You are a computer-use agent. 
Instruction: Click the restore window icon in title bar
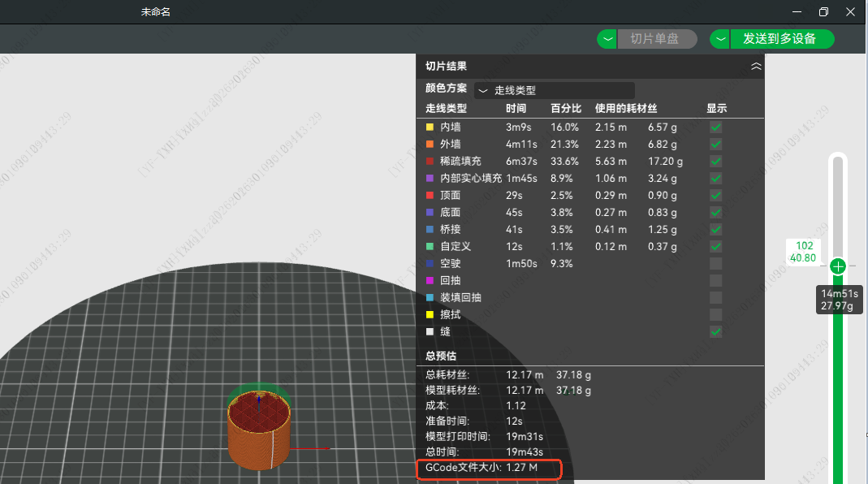823,12
